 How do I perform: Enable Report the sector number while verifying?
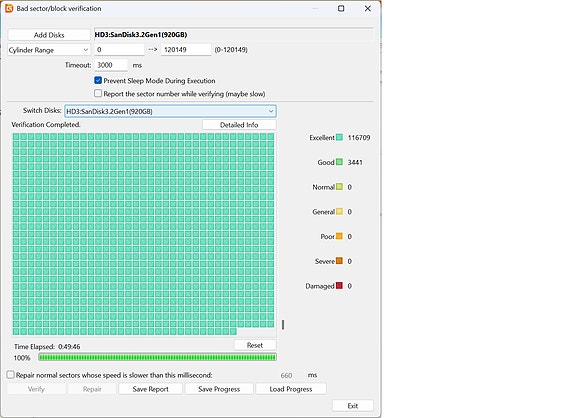pyautogui.click(x=98, y=94)
